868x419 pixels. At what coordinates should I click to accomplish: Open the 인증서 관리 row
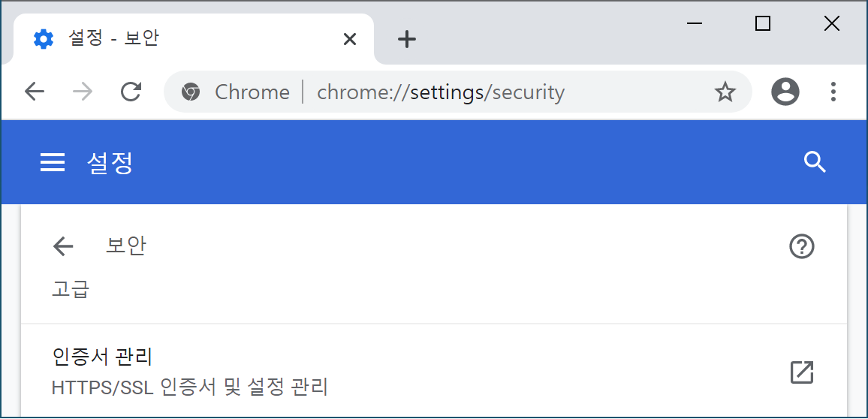coord(375,372)
